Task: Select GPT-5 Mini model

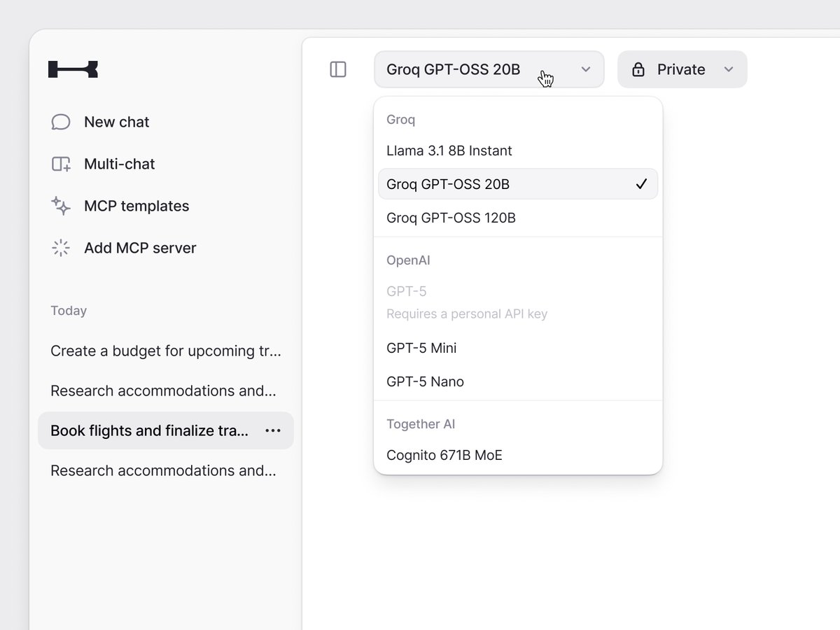Action: click(x=518, y=348)
